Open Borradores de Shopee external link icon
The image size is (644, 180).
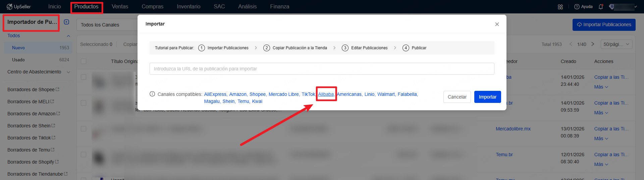(57, 89)
